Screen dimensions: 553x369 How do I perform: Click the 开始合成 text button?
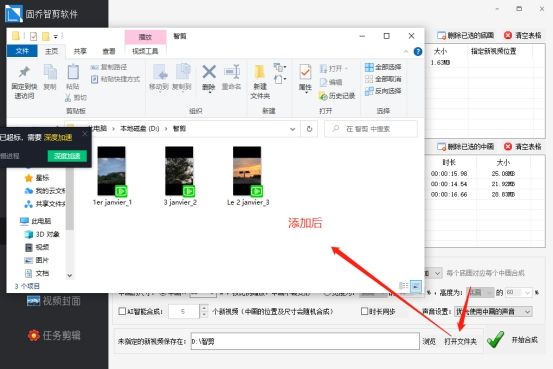coord(524,340)
